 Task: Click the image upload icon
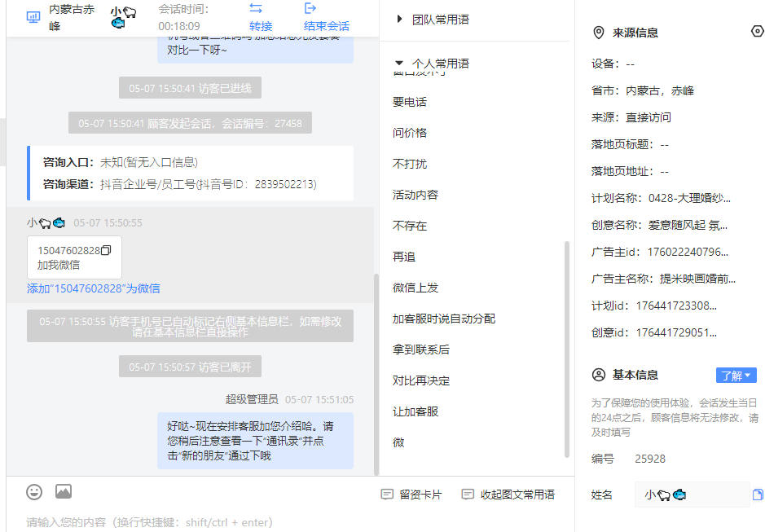(x=64, y=491)
